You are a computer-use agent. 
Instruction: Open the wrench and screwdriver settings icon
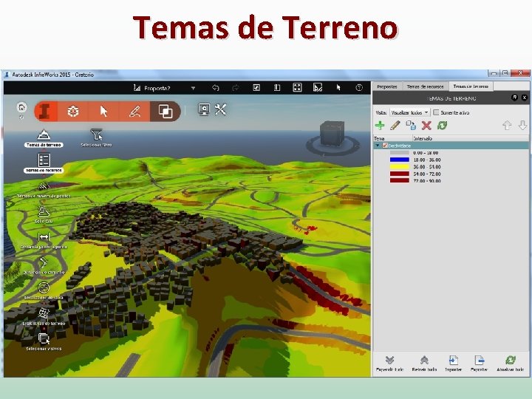pos(220,109)
